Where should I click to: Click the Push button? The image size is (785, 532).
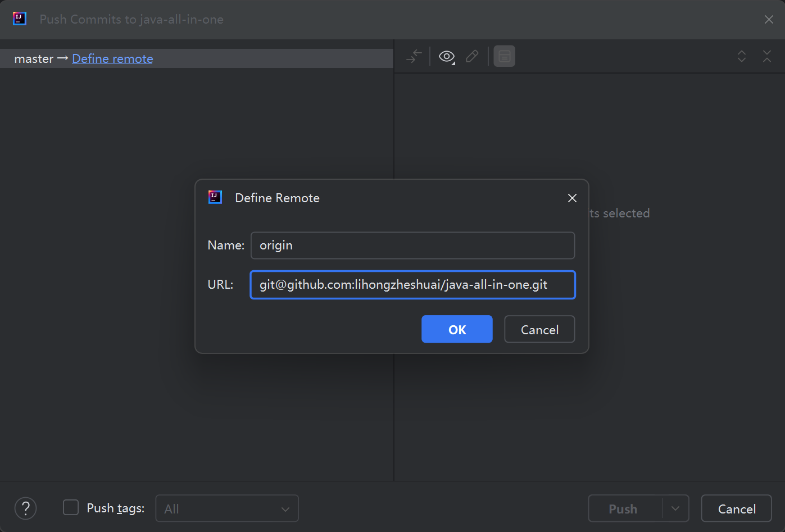click(x=624, y=508)
